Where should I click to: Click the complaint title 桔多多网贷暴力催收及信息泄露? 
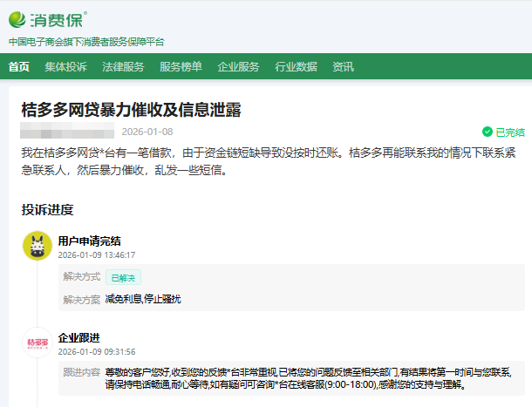click(x=131, y=110)
